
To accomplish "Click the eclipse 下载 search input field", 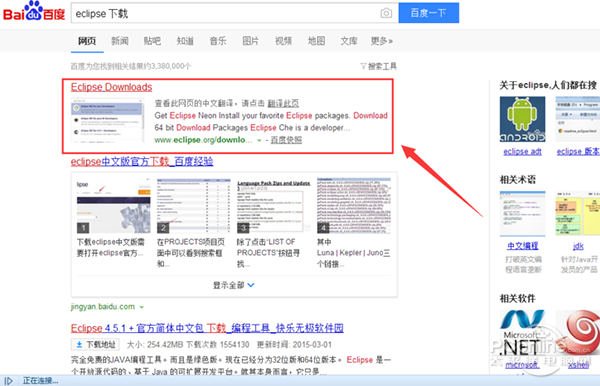I will pos(226,13).
